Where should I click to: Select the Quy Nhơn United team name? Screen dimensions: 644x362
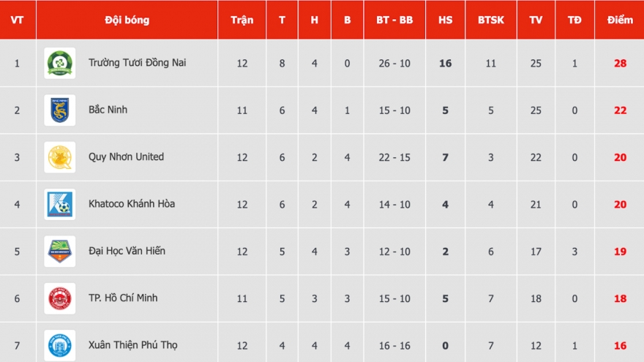click(126, 157)
